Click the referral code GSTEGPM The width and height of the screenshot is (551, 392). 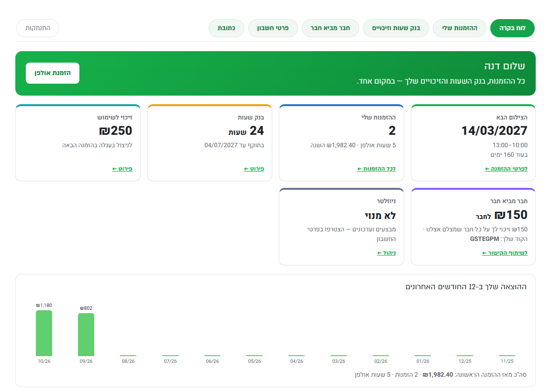pos(485,239)
